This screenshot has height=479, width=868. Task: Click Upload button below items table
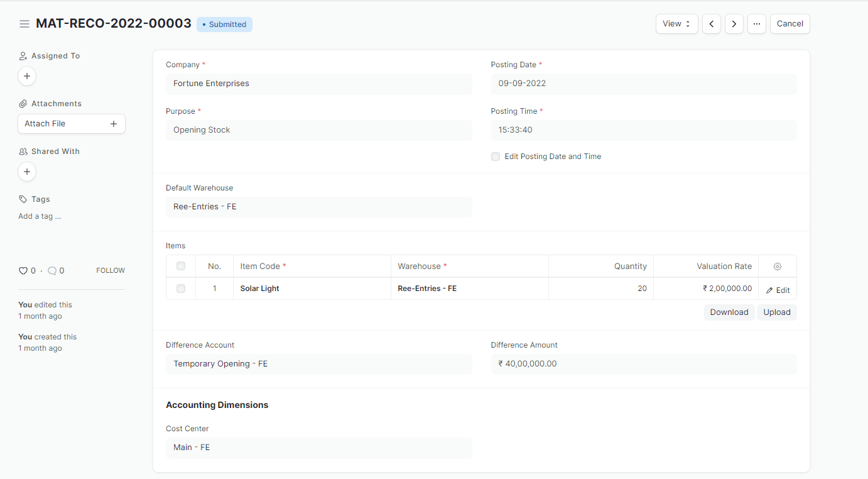click(x=776, y=312)
